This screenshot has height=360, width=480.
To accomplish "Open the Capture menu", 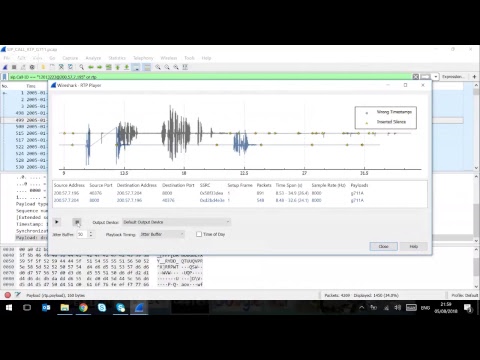I will pyautogui.click(x=70, y=58).
